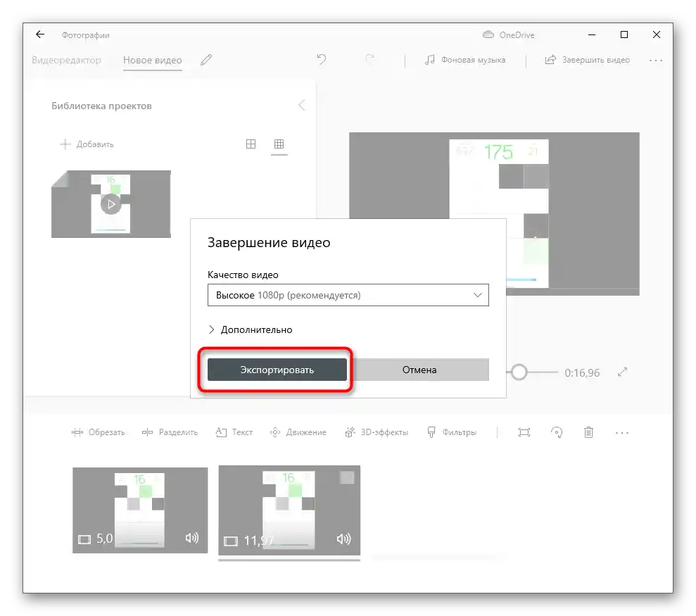Viewport: 696px width, 616px height.
Task: Click the rotate clip icon
Action: pos(557,432)
